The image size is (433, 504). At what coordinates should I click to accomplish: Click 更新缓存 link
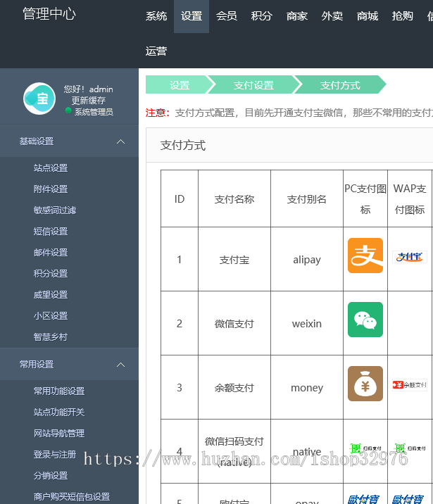89,101
